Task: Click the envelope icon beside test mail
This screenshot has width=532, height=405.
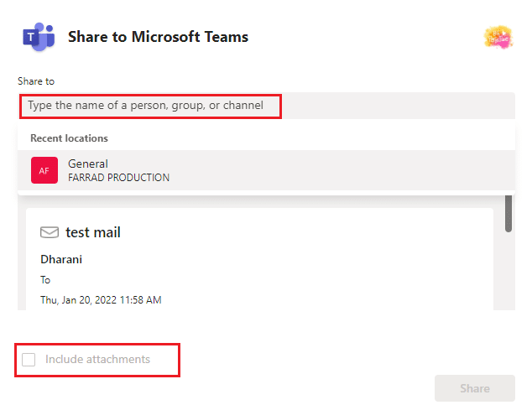Action: (x=50, y=232)
